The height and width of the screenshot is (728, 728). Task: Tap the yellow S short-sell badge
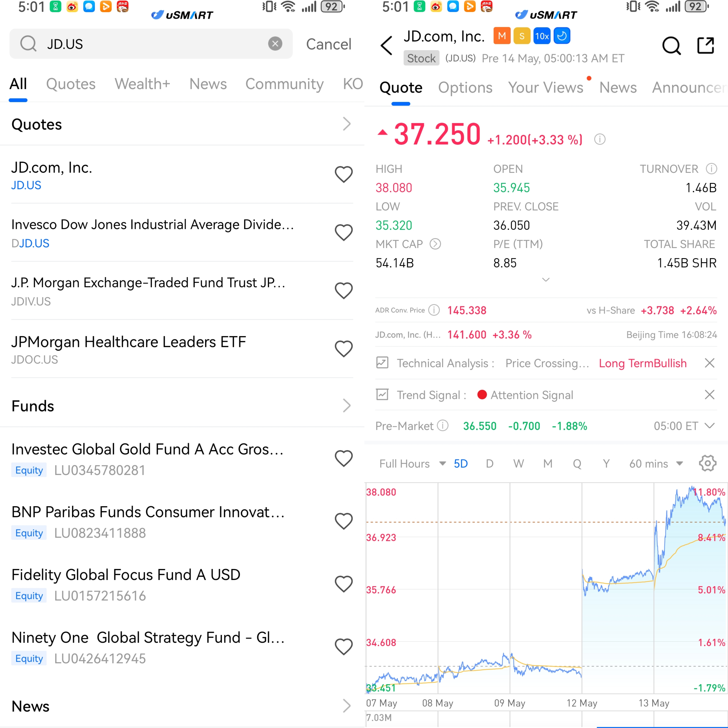coord(522,36)
